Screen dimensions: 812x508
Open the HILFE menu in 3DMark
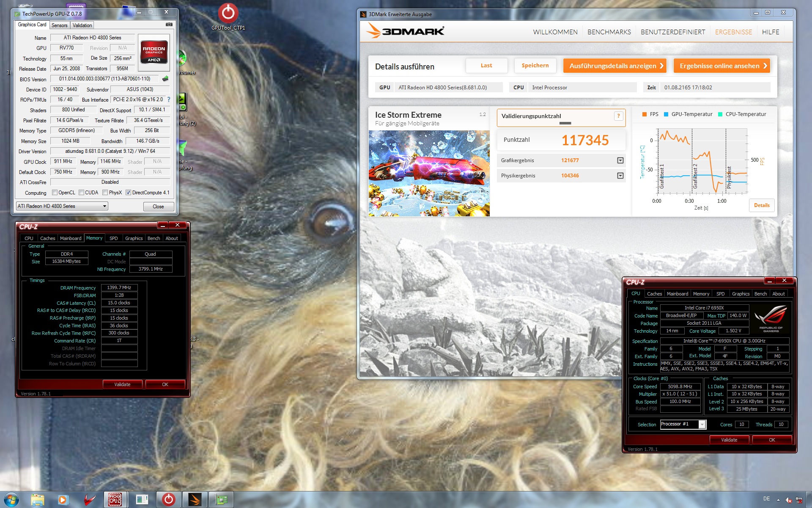point(771,32)
